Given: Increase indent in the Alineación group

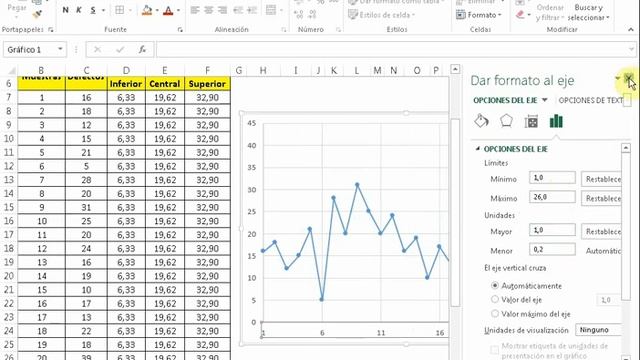Looking at the screenshot, I should coord(252,10).
